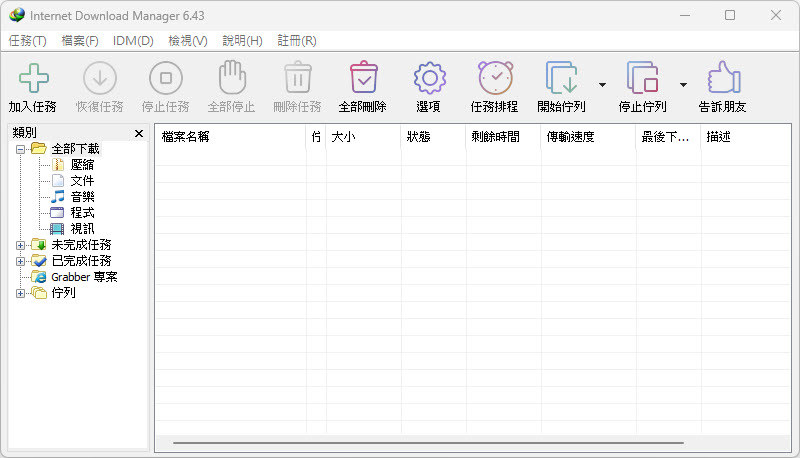
Task: Select 未完成任務 tree label
Action: [81, 245]
